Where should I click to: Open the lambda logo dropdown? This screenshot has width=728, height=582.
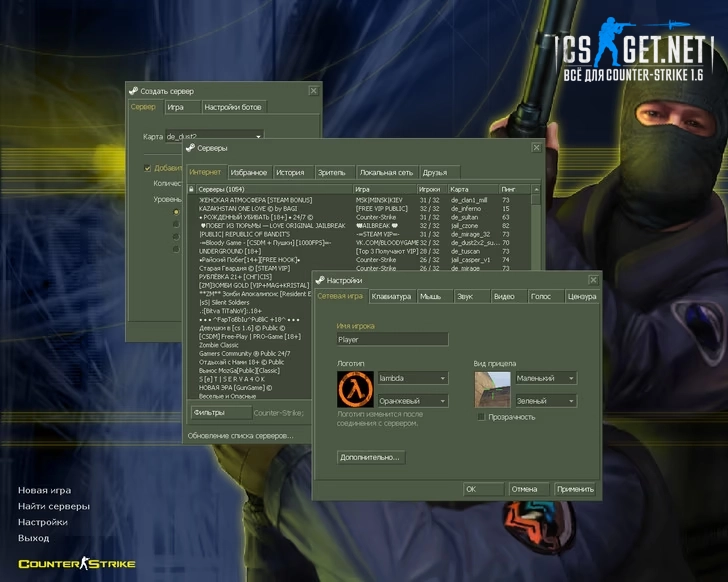pos(409,378)
